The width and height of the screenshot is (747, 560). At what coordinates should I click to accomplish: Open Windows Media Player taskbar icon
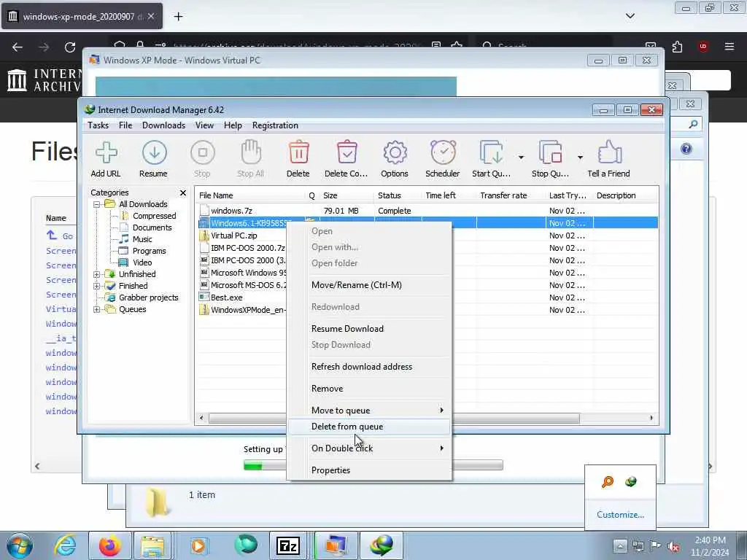coord(199,545)
